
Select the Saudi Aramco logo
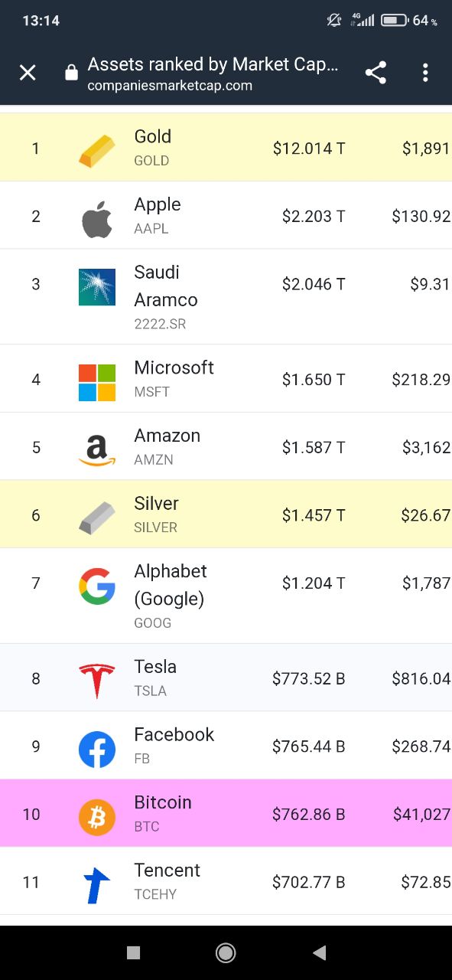pos(97,287)
